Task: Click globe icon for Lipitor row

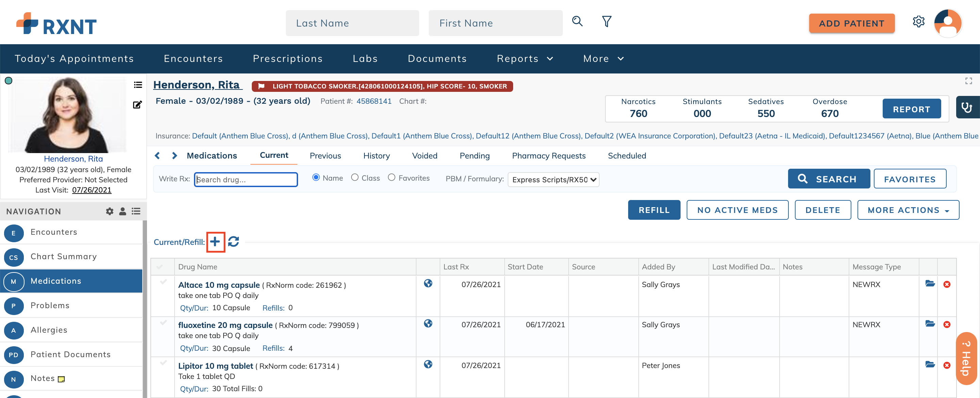Action: click(x=428, y=364)
